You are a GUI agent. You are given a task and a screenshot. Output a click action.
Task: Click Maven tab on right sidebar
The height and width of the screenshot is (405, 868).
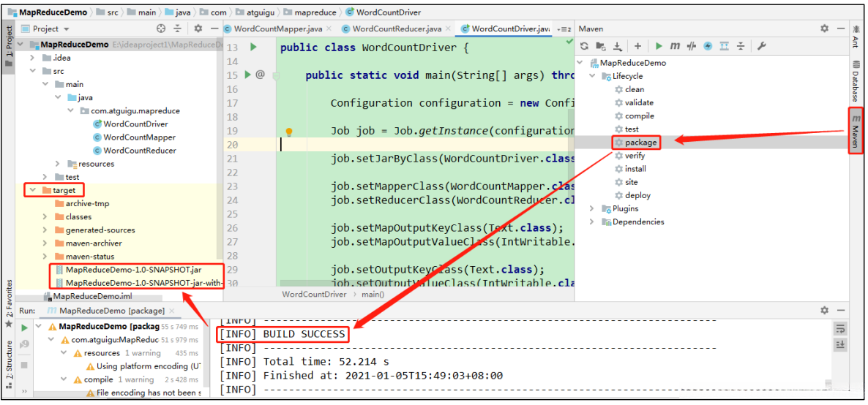(856, 131)
